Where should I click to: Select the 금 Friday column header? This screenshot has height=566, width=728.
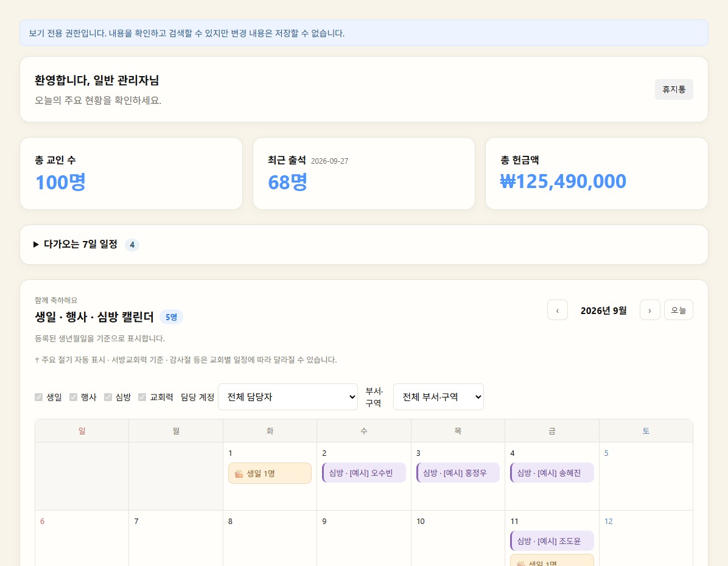(x=552, y=431)
